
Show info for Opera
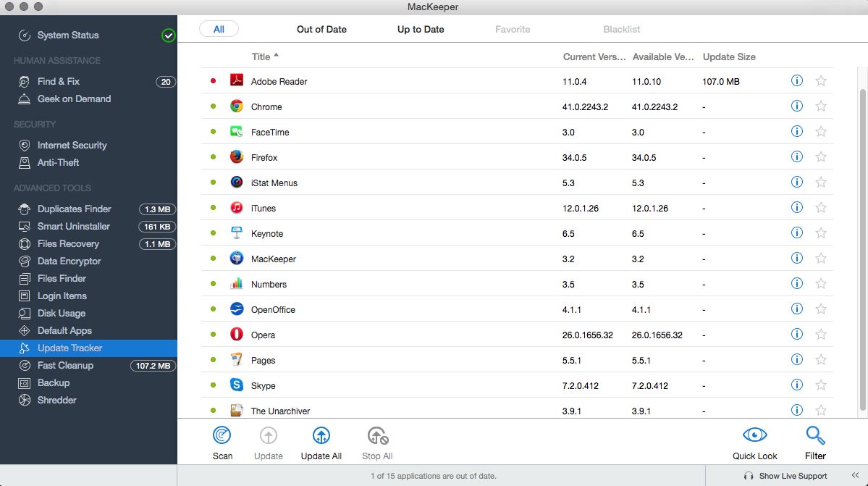(796, 335)
